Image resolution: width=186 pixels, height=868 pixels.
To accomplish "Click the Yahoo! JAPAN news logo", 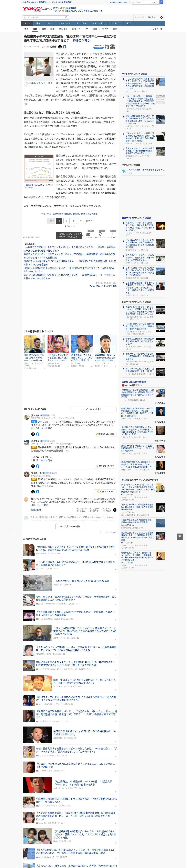I will [37, 9].
